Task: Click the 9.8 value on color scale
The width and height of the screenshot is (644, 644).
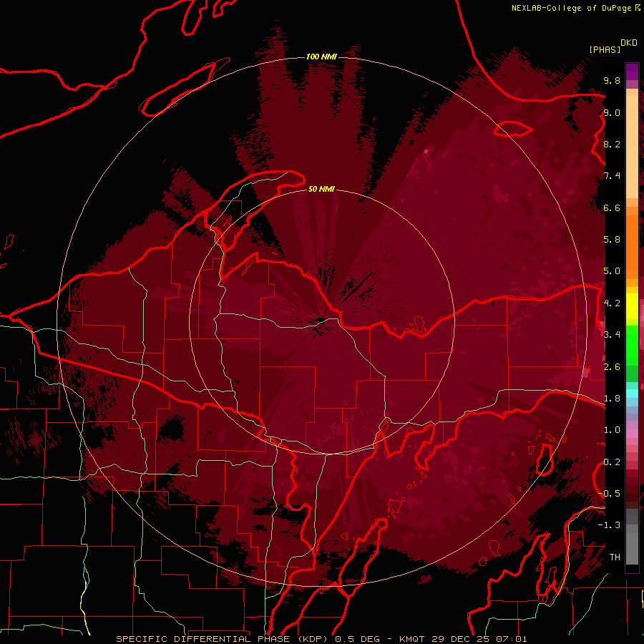Action: tap(612, 80)
